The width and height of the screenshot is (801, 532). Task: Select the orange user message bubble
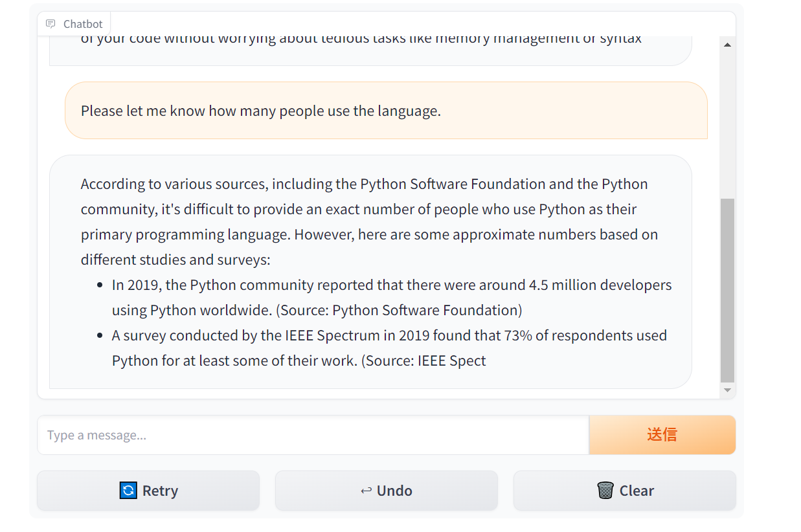pyautogui.click(x=386, y=110)
